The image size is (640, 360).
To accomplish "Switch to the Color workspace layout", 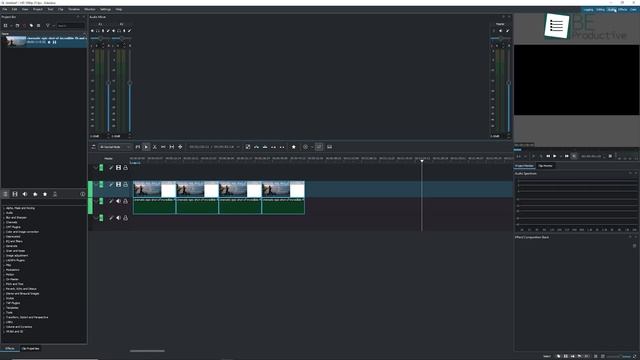I will (633, 9).
